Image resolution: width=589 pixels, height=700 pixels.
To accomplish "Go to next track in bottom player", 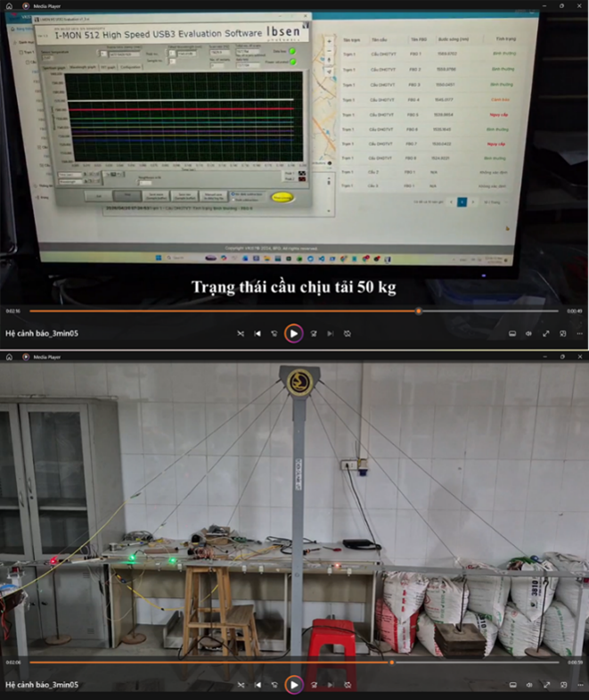I will click(x=331, y=684).
